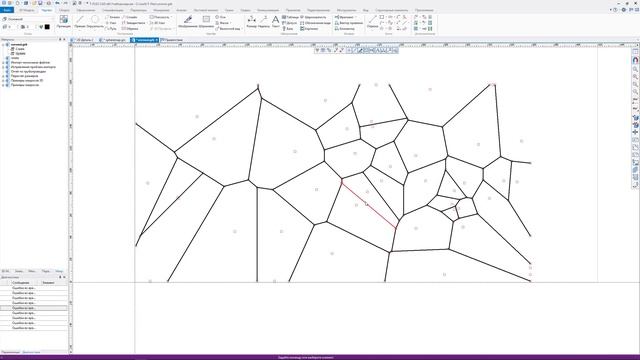Image resolution: width=640 pixels, height=360 pixels.
Task: Click the Таблица tool
Action: tap(290, 17)
